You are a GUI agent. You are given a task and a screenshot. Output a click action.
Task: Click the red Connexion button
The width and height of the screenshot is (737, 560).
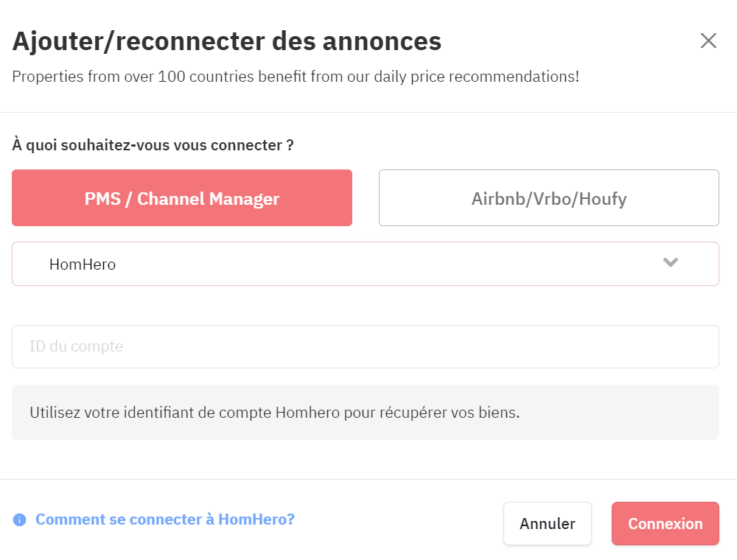click(665, 523)
